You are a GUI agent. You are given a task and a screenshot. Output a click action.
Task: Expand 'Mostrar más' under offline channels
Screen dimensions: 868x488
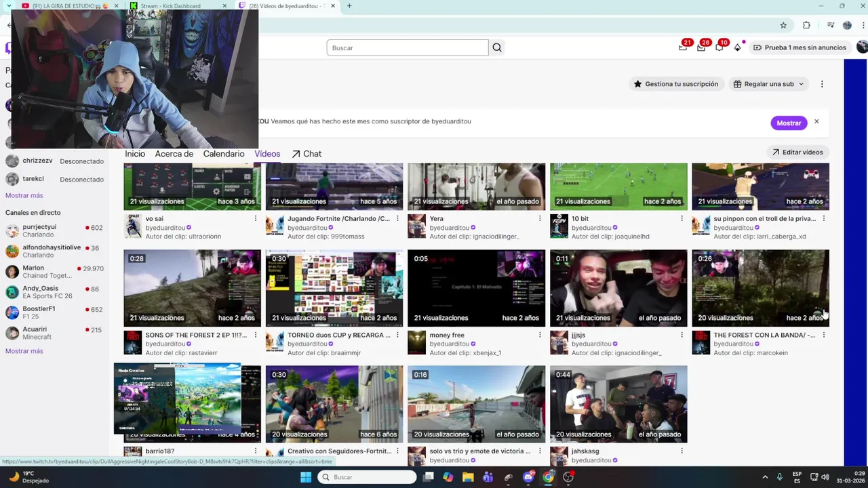pos(24,195)
